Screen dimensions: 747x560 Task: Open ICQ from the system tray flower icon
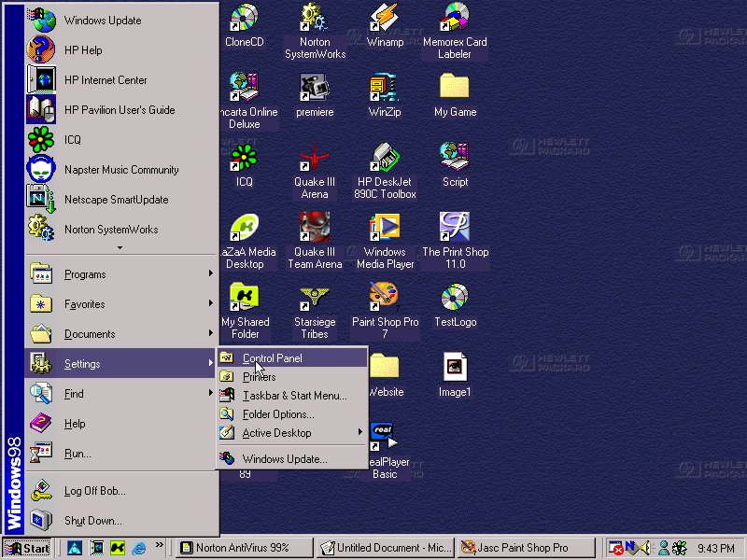point(679,548)
